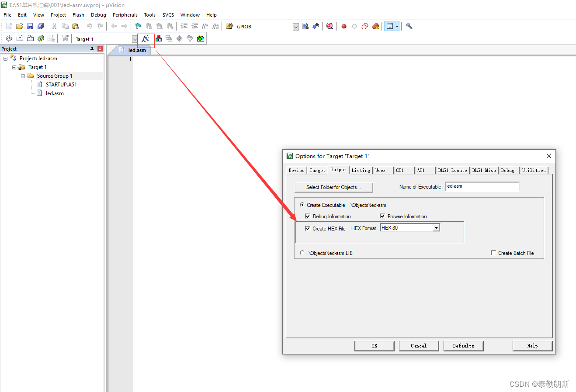Cancel the Options for Target dialog
576x392 pixels.
pos(419,346)
